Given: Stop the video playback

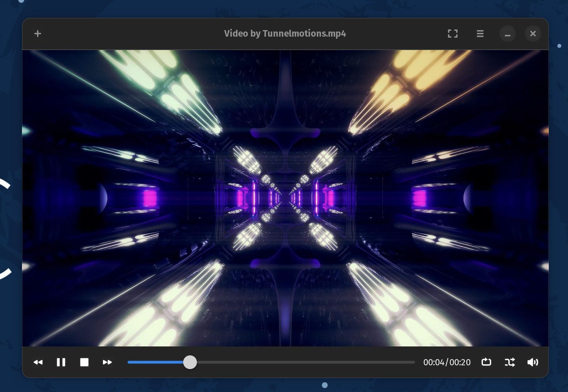Looking at the screenshot, I should tap(84, 362).
